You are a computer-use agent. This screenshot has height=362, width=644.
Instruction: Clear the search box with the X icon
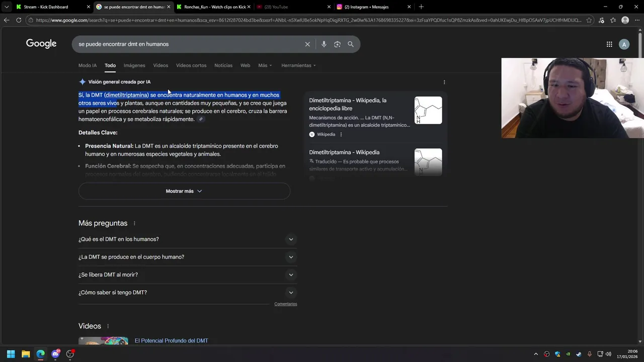[x=307, y=44]
